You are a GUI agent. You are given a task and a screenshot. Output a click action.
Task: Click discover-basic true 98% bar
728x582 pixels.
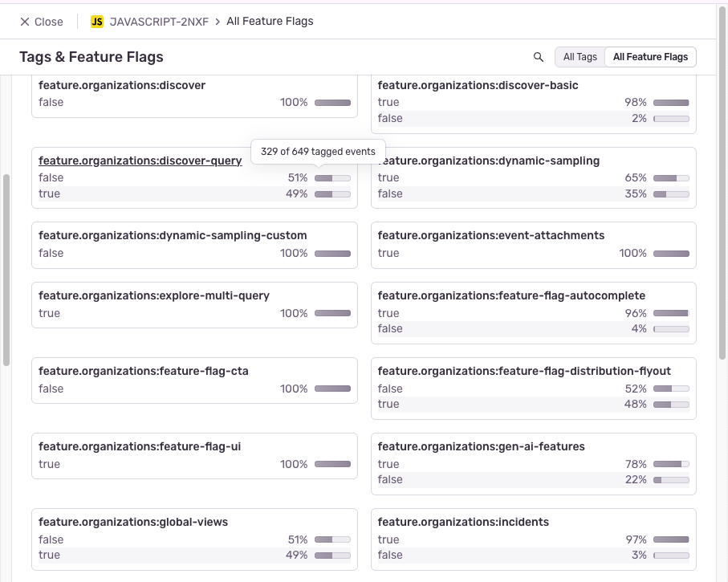(x=671, y=102)
